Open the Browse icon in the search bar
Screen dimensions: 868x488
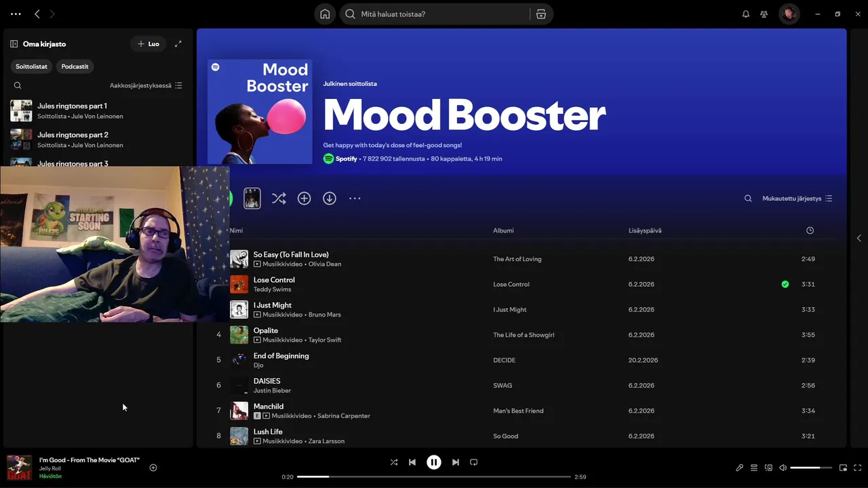541,14
